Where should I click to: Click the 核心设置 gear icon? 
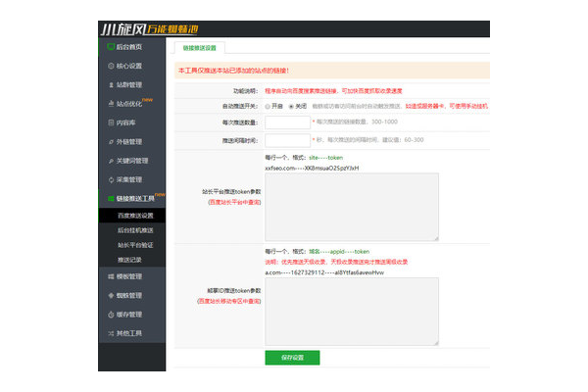(110, 66)
